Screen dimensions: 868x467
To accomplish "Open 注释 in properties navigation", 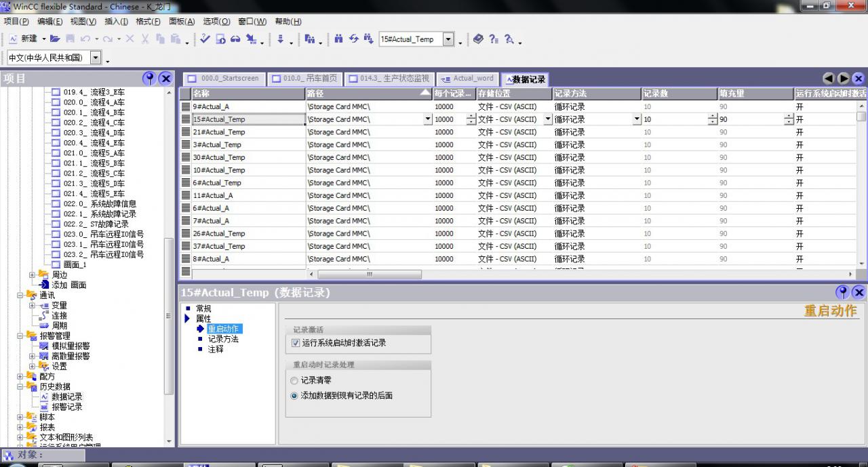I will coord(216,349).
